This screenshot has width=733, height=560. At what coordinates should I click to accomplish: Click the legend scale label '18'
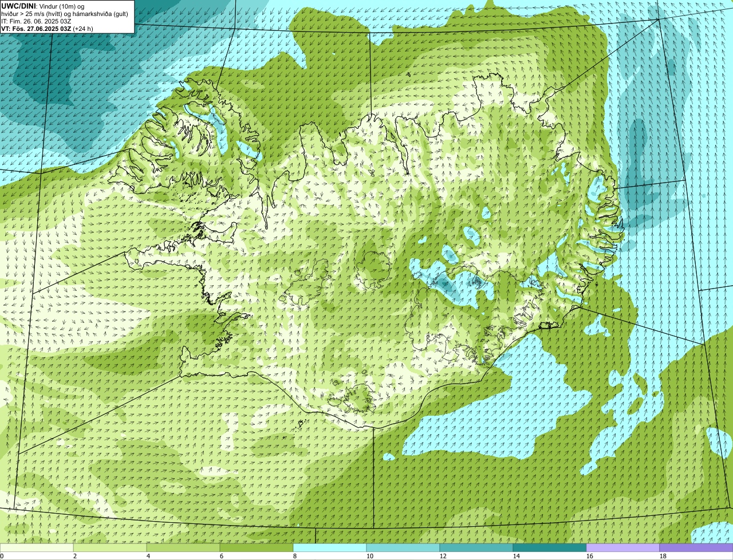pyautogui.click(x=663, y=556)
